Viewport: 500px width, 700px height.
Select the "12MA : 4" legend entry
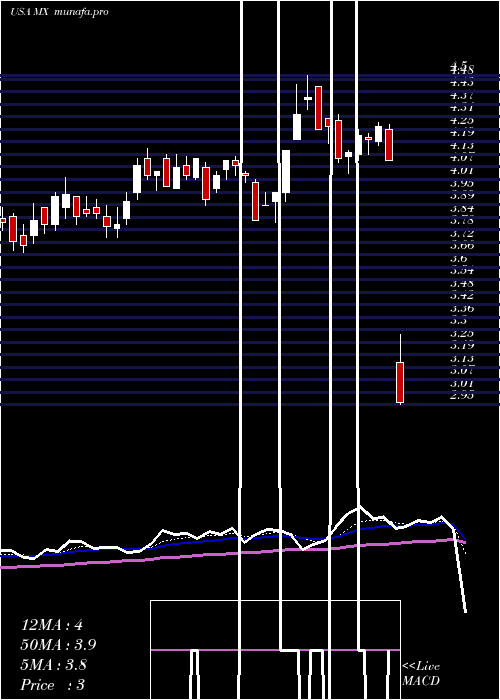(x=52, y=625)
